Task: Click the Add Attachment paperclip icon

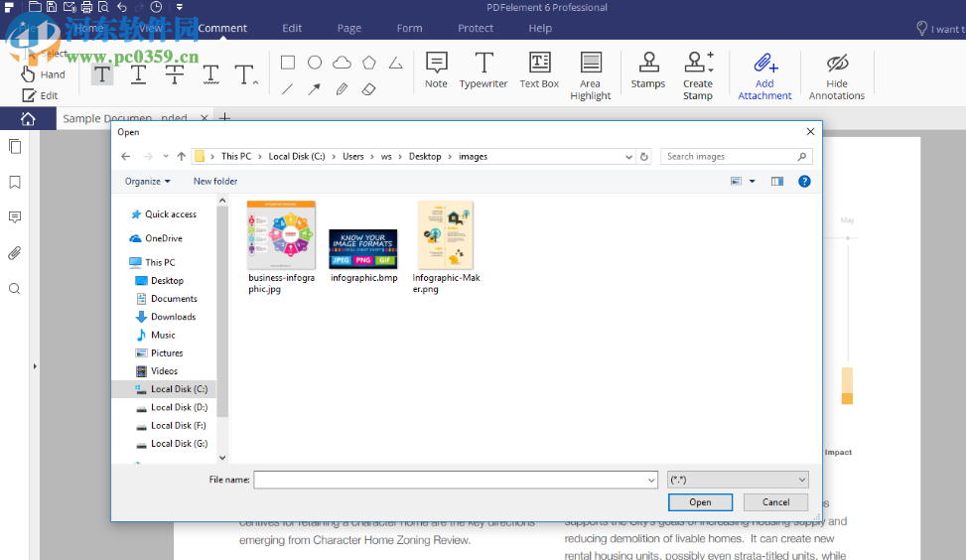Action: point(764,65)
